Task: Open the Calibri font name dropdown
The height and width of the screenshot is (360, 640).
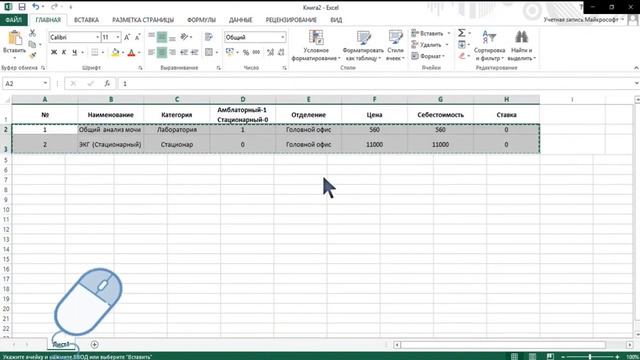Action: (98, 37)
